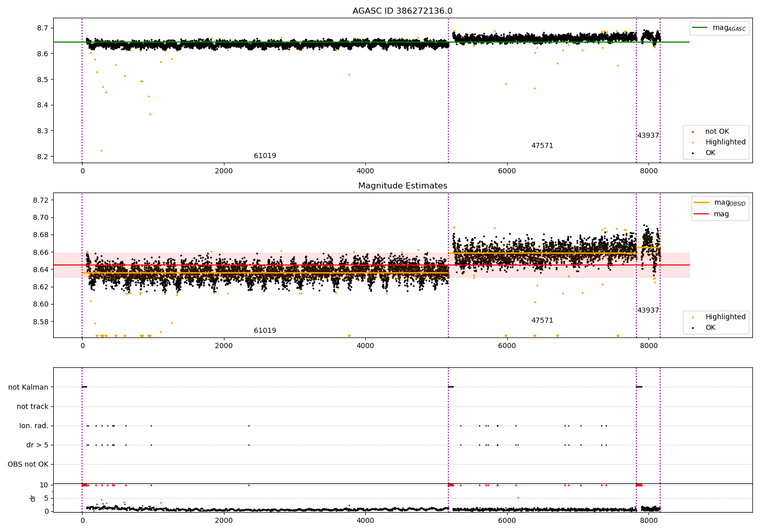
Task: Click the mag AGASC label in top legend
Action: 729,28
